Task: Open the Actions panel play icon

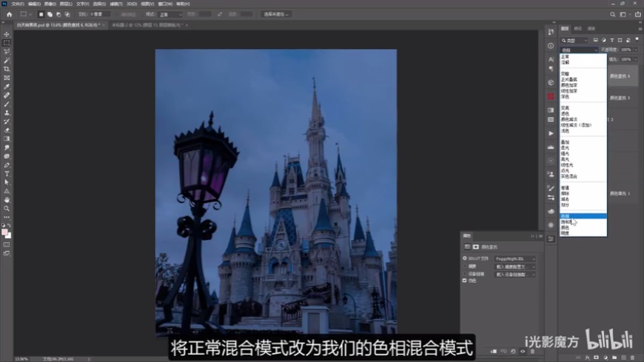Action: 551,133
